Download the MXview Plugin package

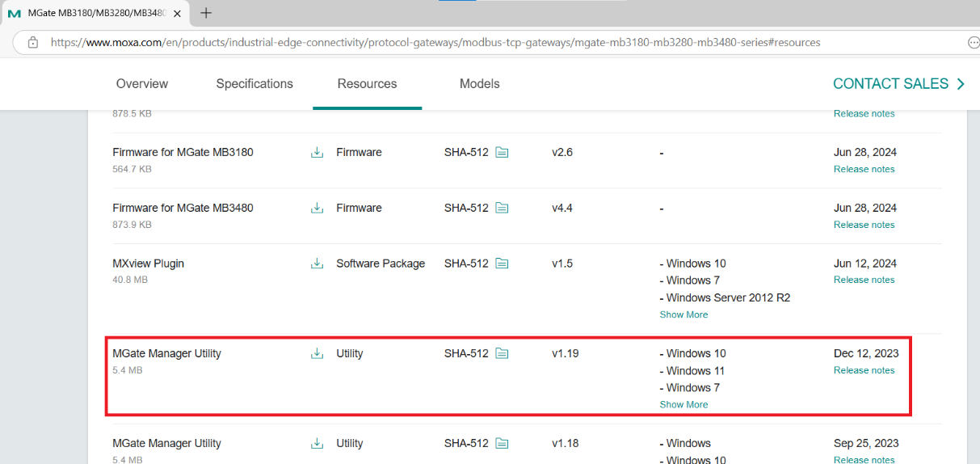pos(317,264)
